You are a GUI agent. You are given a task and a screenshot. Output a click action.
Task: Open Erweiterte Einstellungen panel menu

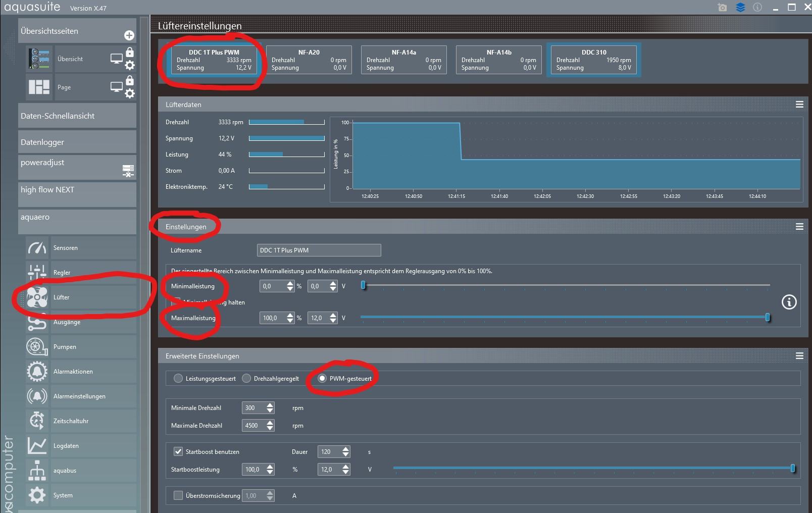coord(799,356)
